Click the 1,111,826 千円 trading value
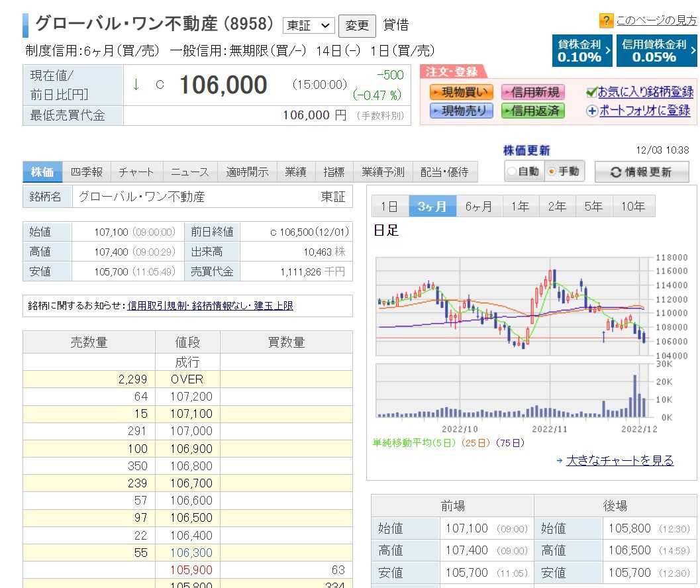Screen dimensions: 700x588 313,272
